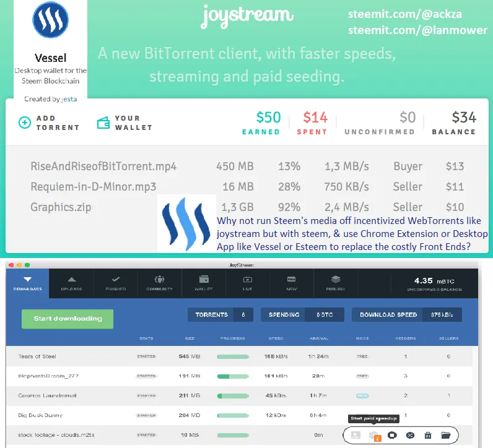This screenshot has height=448, width=493.
Task: Click the STARTED badge in Big Buck Bunny row
Action: click(146, 416)
